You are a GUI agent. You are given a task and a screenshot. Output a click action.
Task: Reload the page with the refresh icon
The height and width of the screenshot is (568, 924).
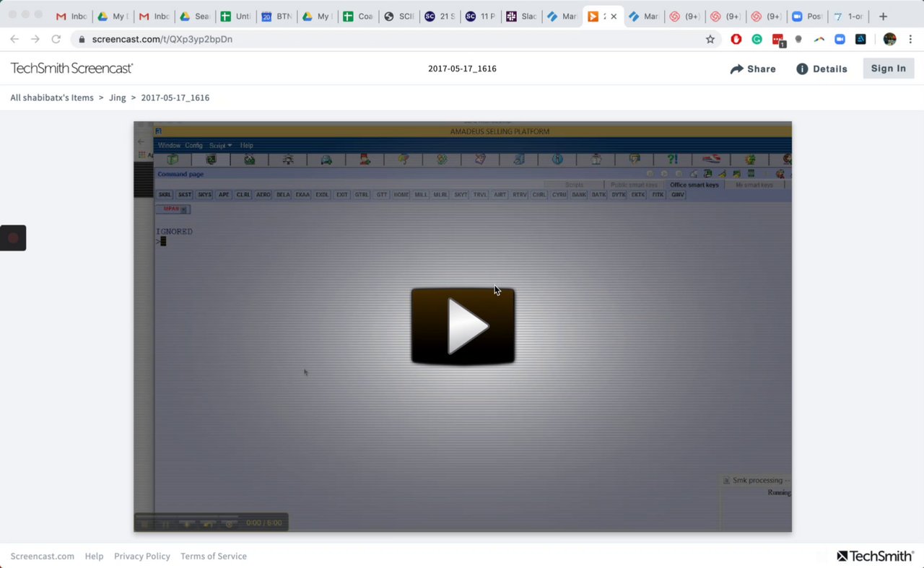(56, 39)
